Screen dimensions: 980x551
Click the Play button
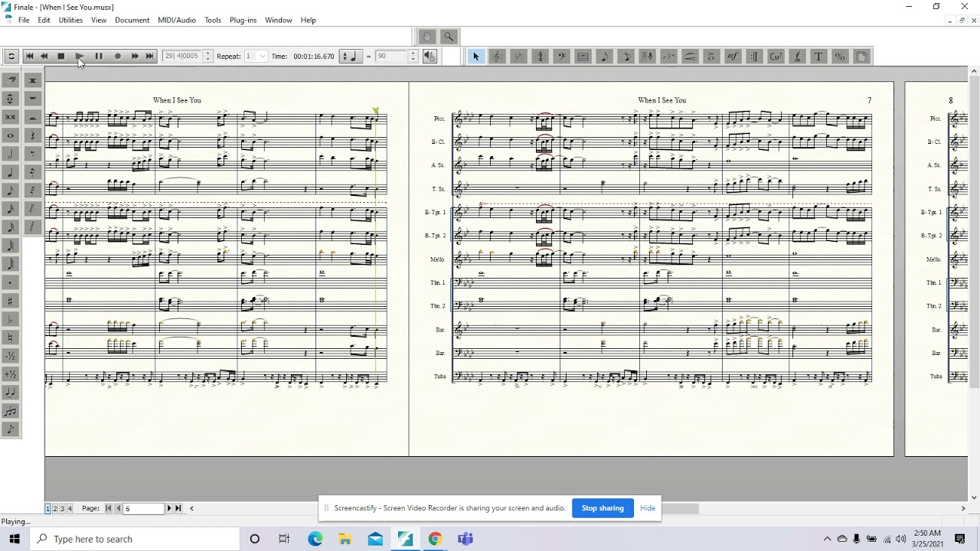tap(80, 56)
